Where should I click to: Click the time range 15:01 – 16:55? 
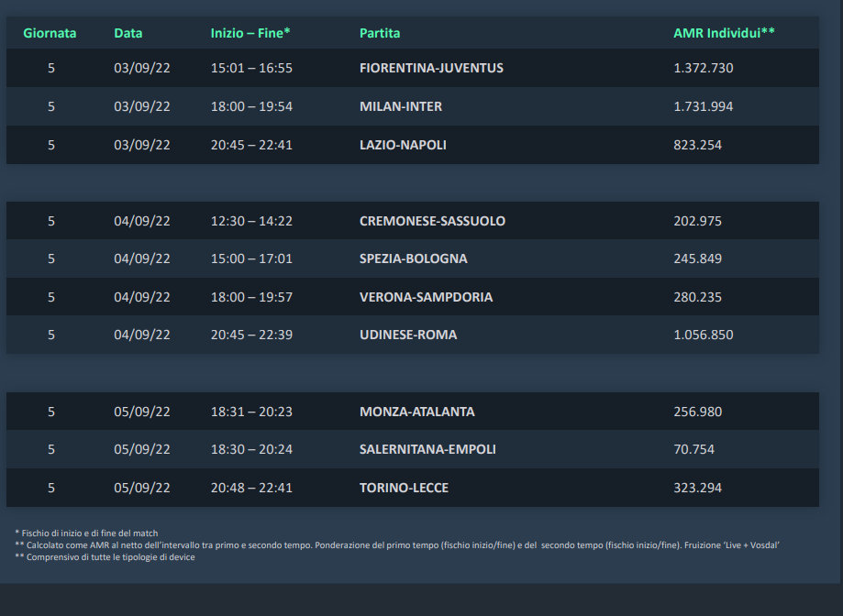tap(251, 68)
